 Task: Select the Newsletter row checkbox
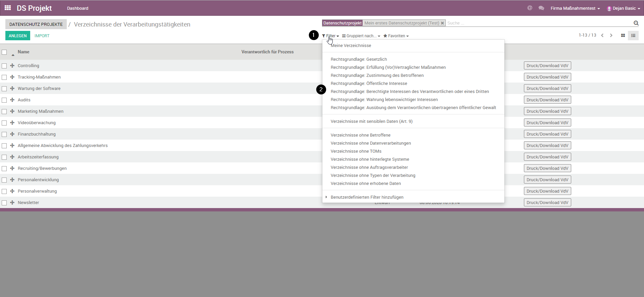[x=4, y=203]
